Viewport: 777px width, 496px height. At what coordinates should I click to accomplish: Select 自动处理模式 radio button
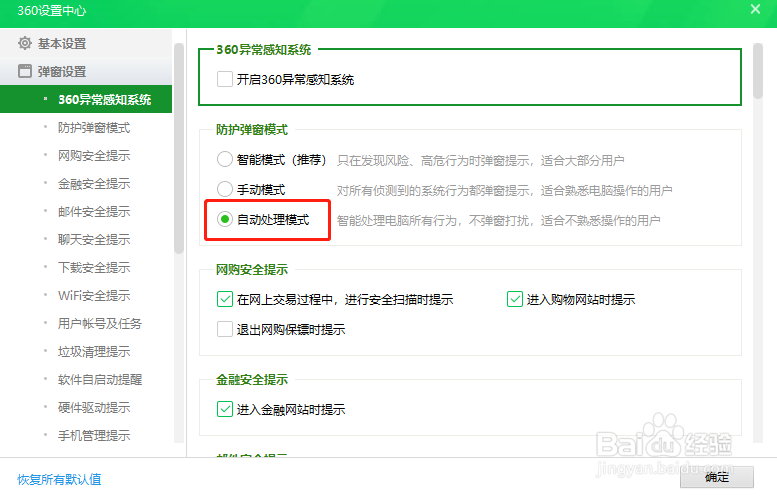coord(224,219)
